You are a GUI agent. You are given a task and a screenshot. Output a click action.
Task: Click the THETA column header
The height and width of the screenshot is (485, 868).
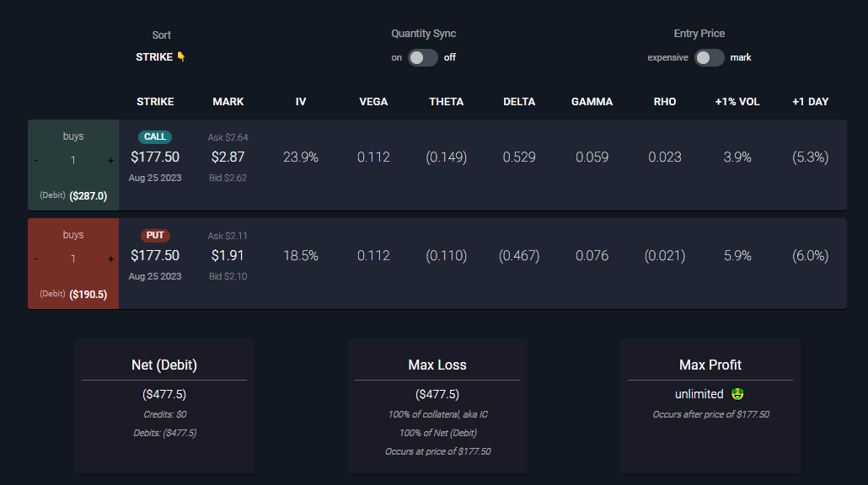(446, 102)
